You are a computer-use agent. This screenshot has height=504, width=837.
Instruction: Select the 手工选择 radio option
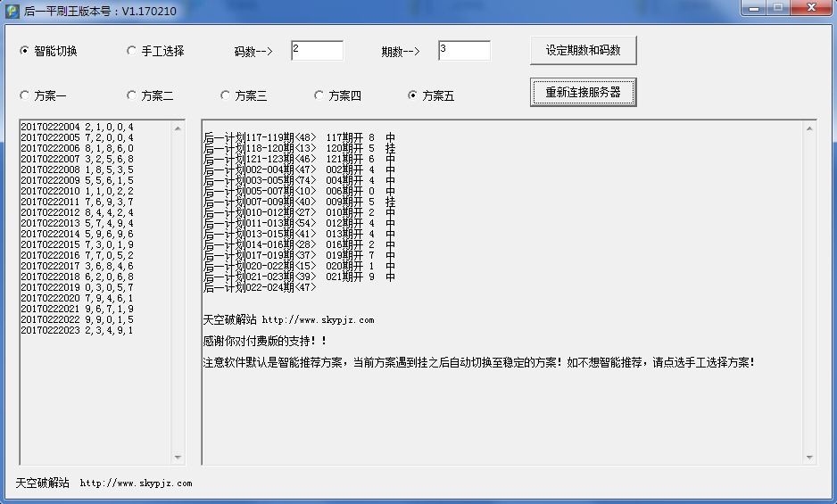click(x=132, y=51)
